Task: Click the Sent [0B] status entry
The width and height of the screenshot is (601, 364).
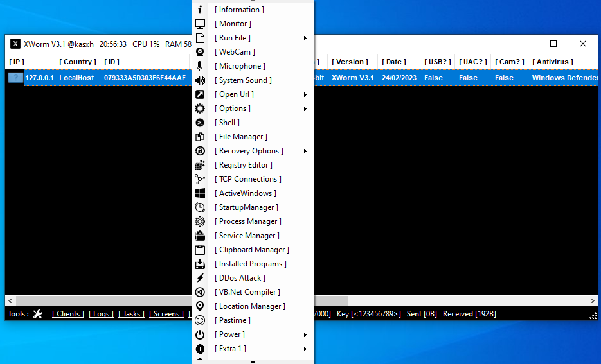Action: tap(422, 314)
